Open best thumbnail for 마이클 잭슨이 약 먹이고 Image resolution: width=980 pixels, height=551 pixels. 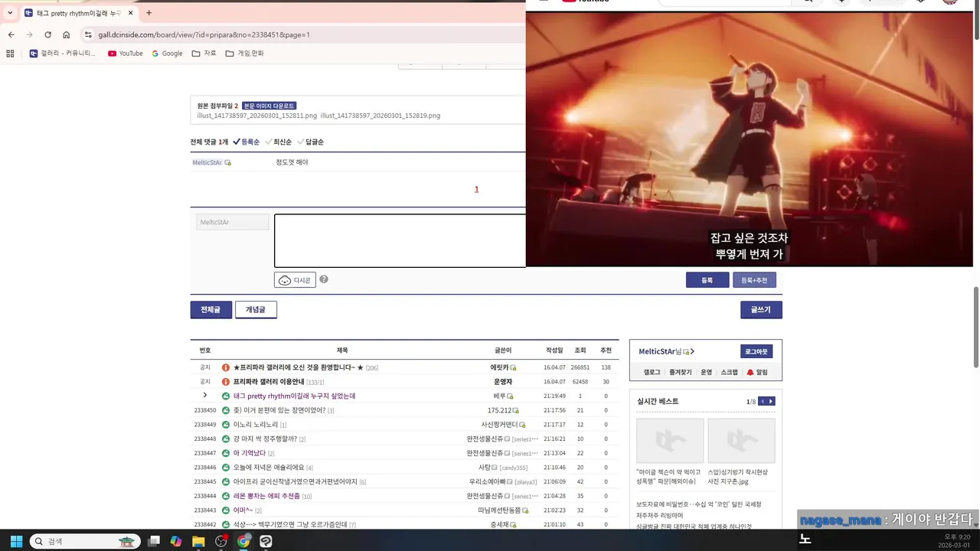click(x=670, y=440)
